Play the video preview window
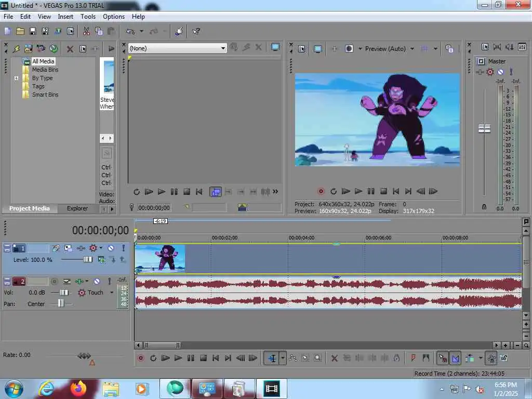Image resolution: width=532 pixels, height=399 pixels. tap(358, 191)
